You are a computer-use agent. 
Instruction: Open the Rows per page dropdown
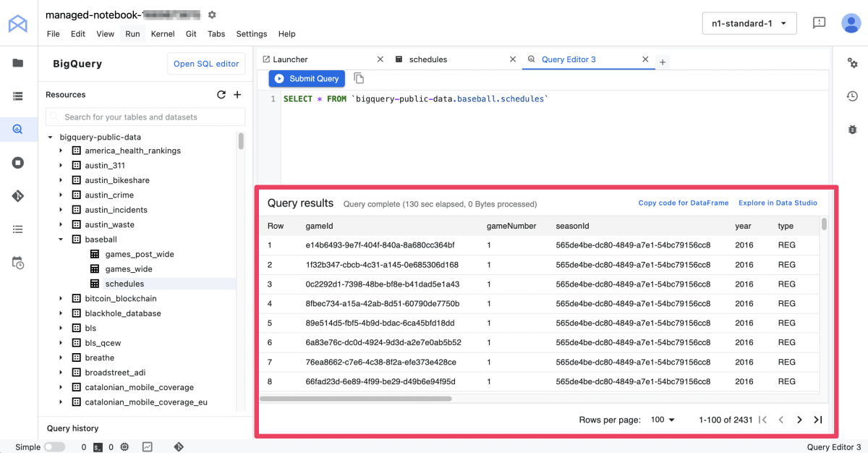coord(662,420)
